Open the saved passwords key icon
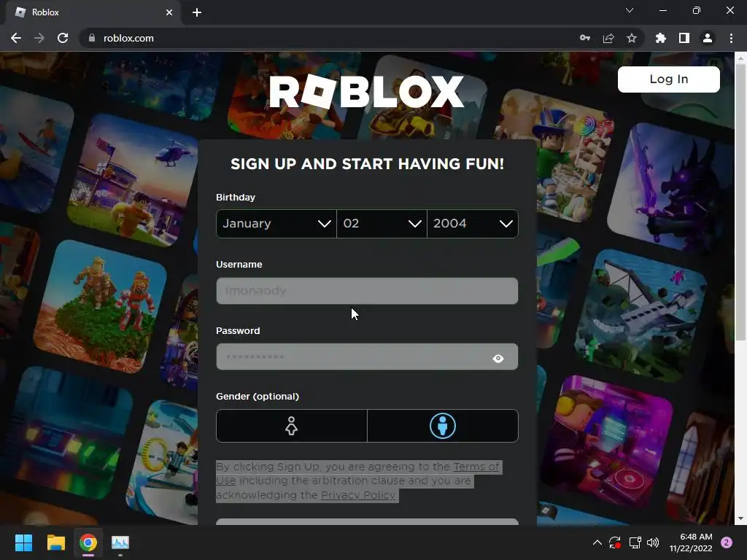 (x=585, y=38)
